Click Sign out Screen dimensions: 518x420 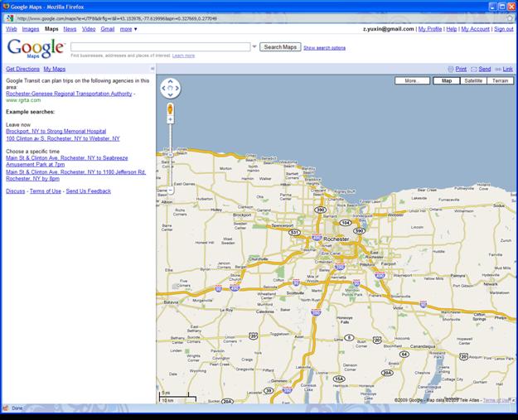pyautogui.click(x=503, y=29)
